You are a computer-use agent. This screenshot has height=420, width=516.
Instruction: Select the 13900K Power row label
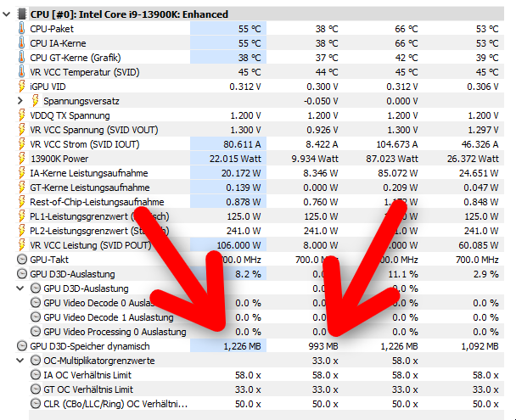coord(59,159)
